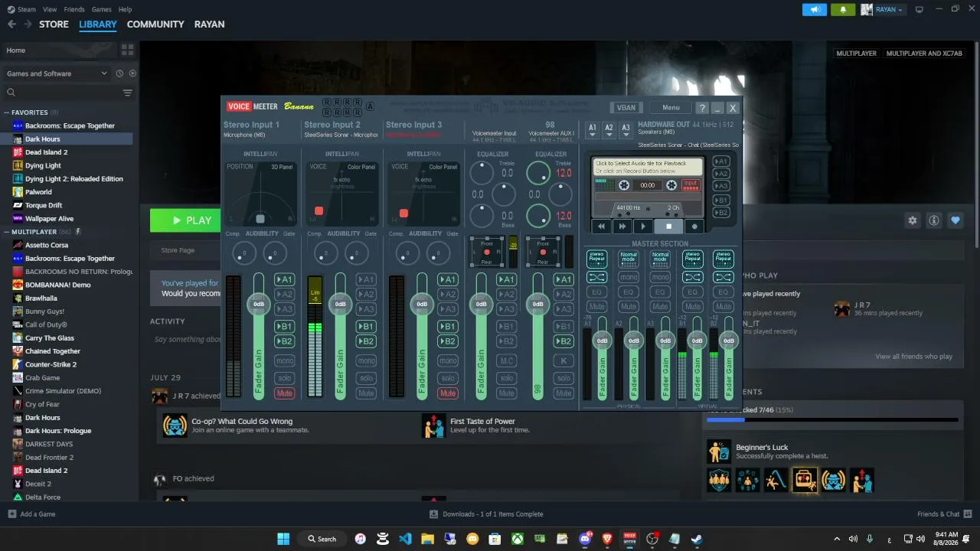Fast-forward the Voicemeeter cassette recorder

pyautogui.click(x=622, y=227)
